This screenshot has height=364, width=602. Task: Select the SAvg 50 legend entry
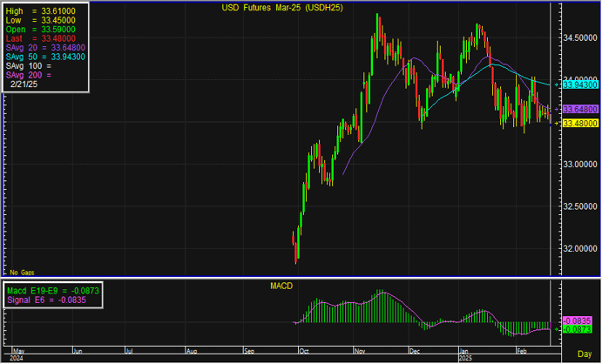[x=34, y=57]
